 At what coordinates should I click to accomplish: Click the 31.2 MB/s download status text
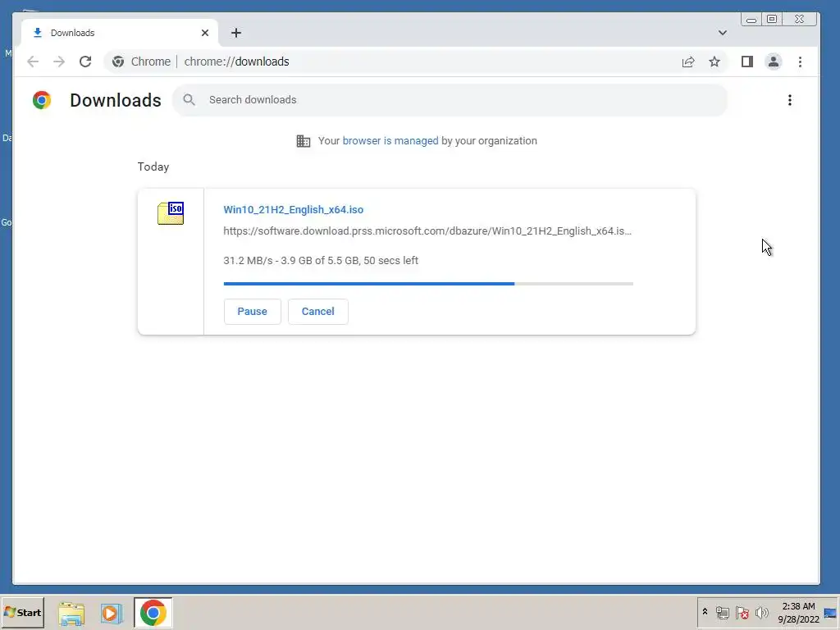[x=321, y=260]
